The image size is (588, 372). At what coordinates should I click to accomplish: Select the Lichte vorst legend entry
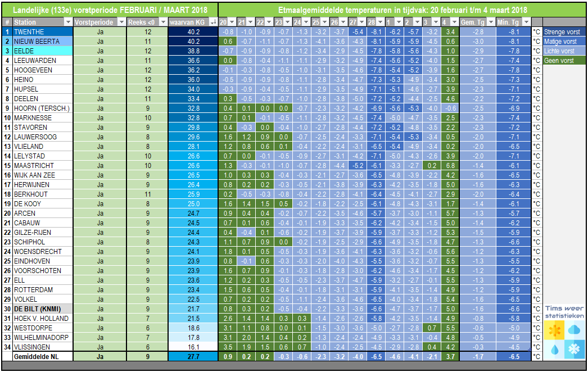tap(564, 51)
